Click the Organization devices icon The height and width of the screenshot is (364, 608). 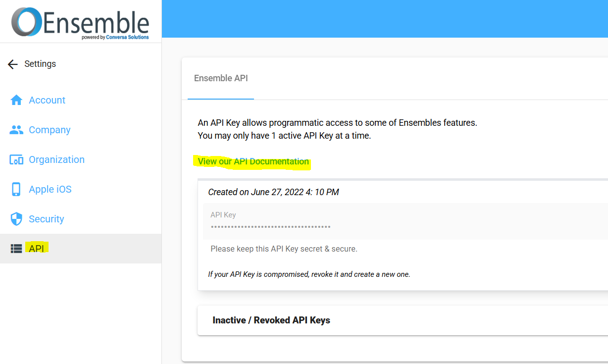click(x=16, y=159)
